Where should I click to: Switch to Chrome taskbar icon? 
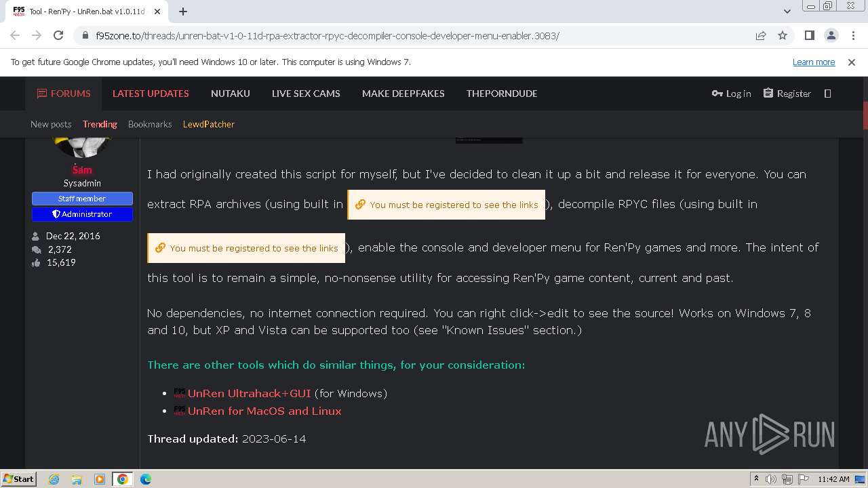pyautogui.click(x=123, y=479)
